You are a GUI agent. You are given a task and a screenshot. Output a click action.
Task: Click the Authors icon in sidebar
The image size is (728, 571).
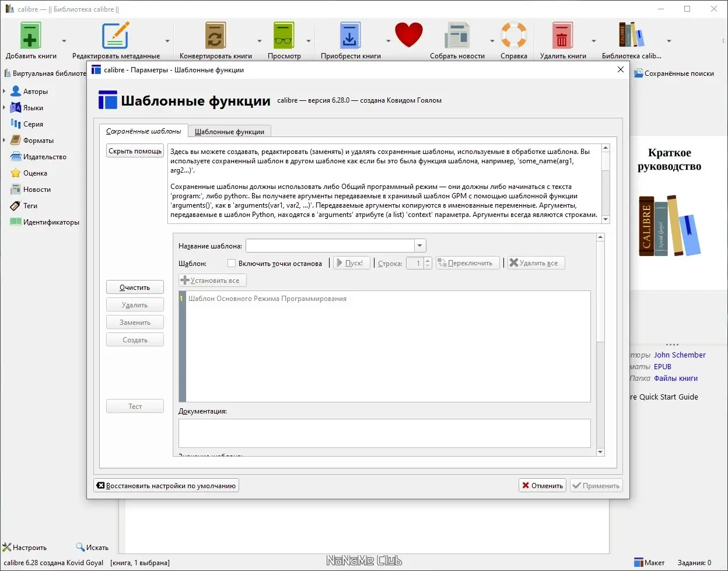click(15, 92)
